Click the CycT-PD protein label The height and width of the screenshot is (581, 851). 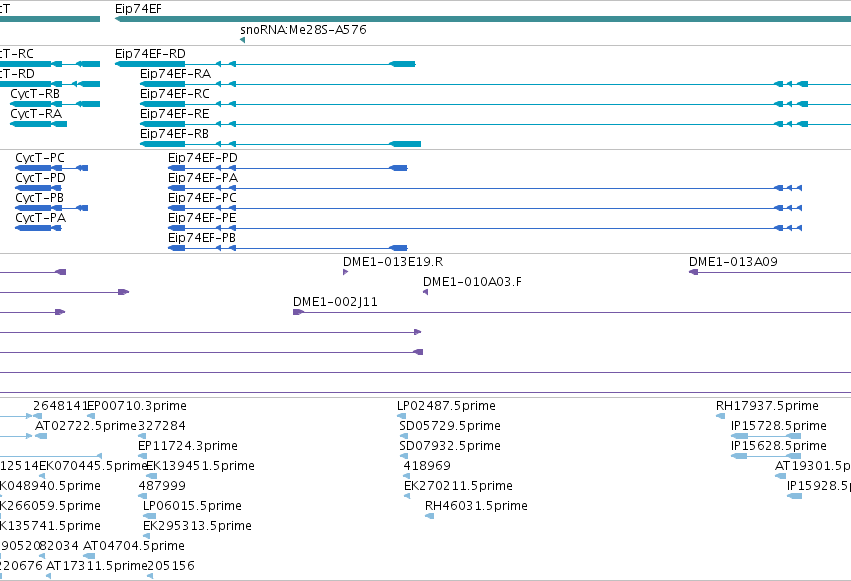click(x=41, y=178)
